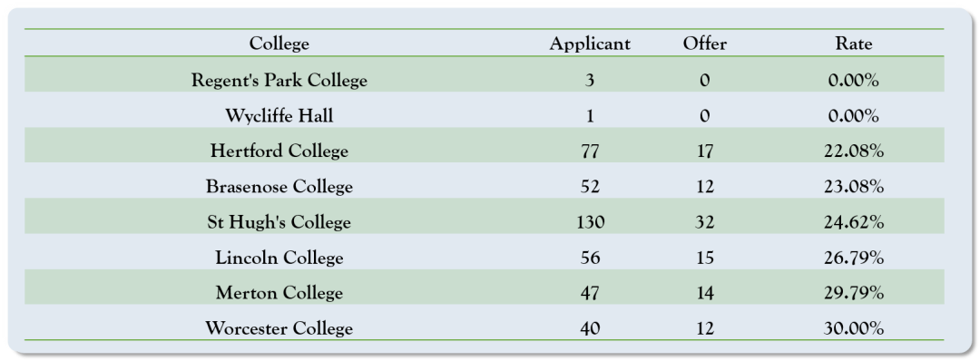The height and width of the screenshot is (361, 980).
Task: Click the Rate column header
Action: pos(853,44)
